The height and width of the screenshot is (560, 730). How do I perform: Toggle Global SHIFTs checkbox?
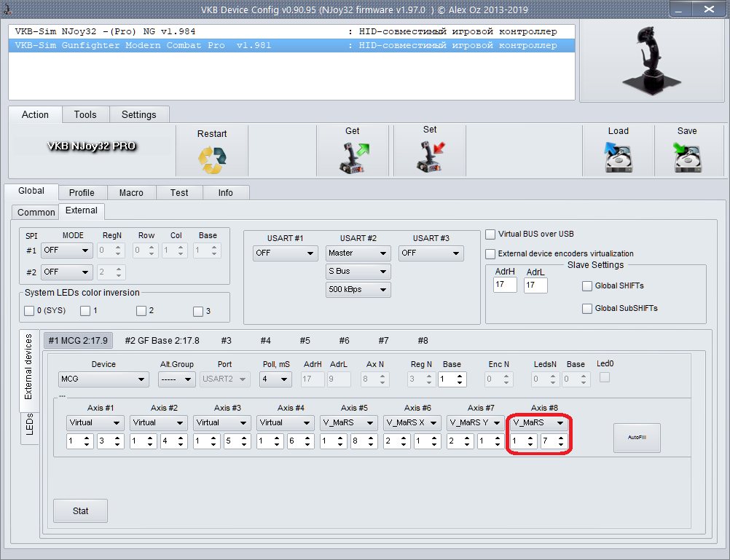587,286
